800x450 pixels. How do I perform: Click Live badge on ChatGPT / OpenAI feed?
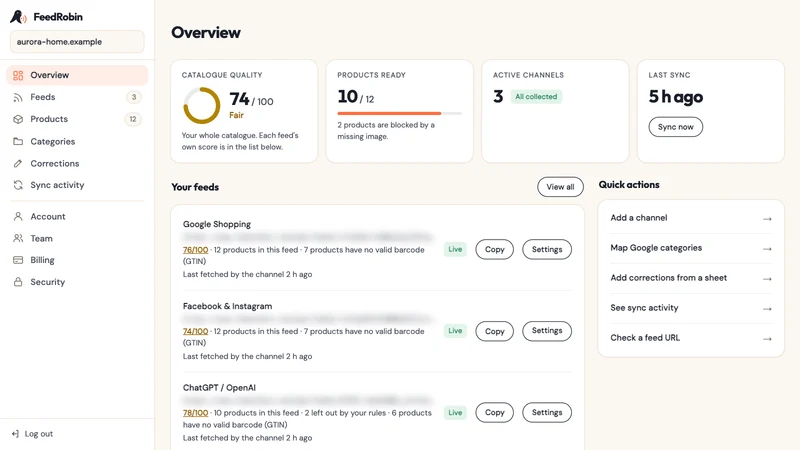coord(455,412)
